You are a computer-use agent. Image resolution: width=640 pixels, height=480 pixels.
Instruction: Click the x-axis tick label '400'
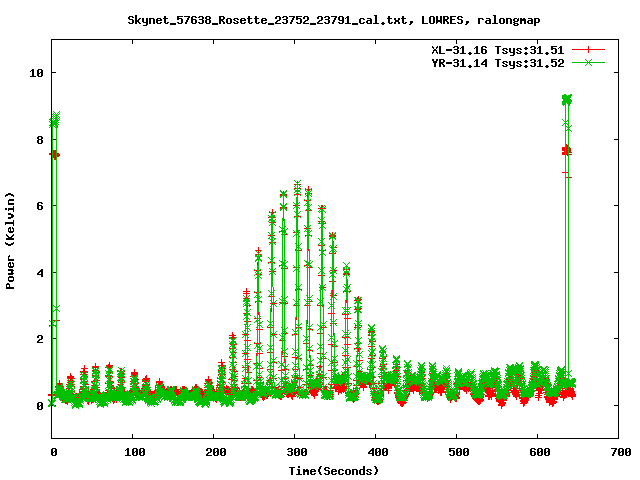378,452
